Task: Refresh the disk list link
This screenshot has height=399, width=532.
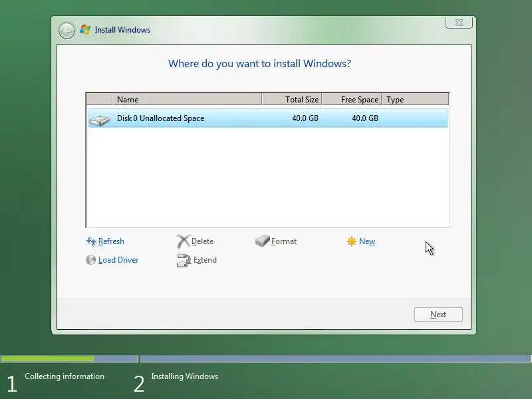Action: [x=111, y=241]
